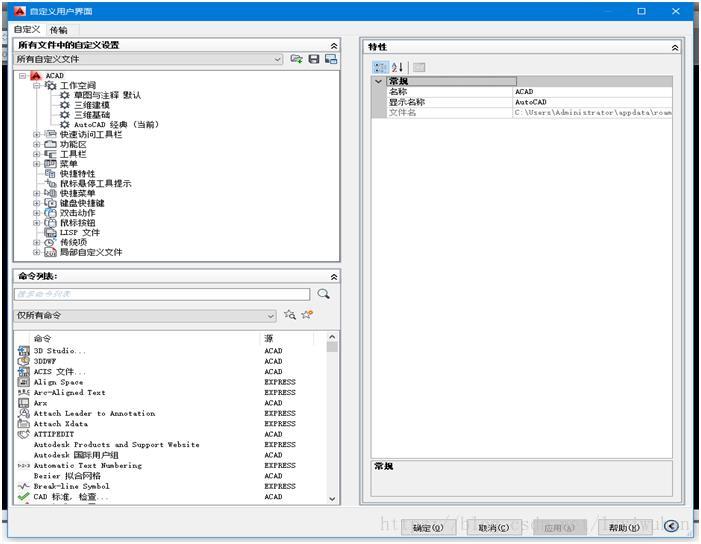Click the Align Space command icon
This screenshot has width=701, height=544.
(x=23, y=382)
